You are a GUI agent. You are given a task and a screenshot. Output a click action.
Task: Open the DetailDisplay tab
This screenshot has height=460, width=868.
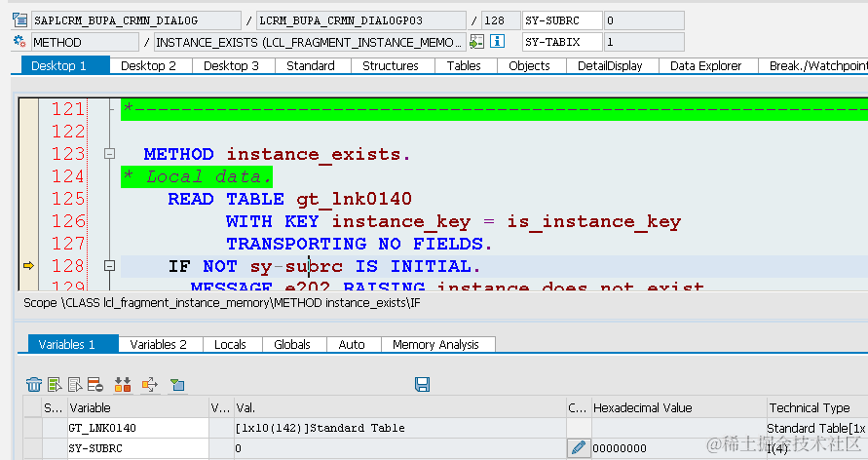610,65
